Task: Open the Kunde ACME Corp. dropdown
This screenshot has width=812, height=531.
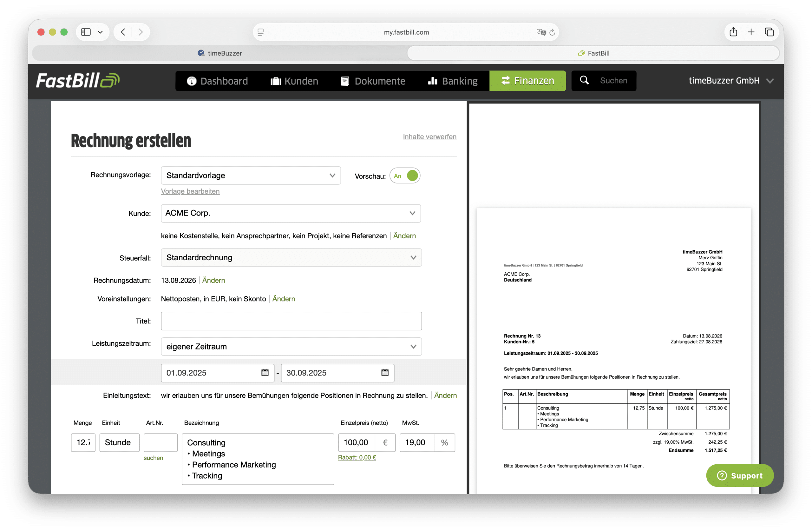Action: [x=291, y=213]
